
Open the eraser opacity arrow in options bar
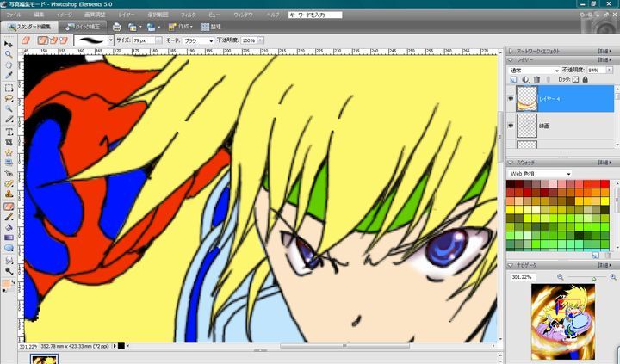260,40
